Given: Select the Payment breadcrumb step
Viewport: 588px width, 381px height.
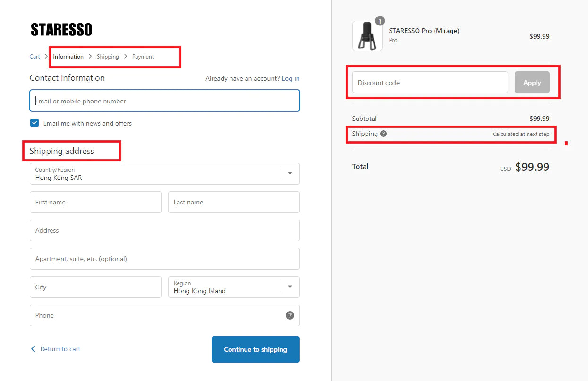Looking at the screenshot, I should point(143,57).
